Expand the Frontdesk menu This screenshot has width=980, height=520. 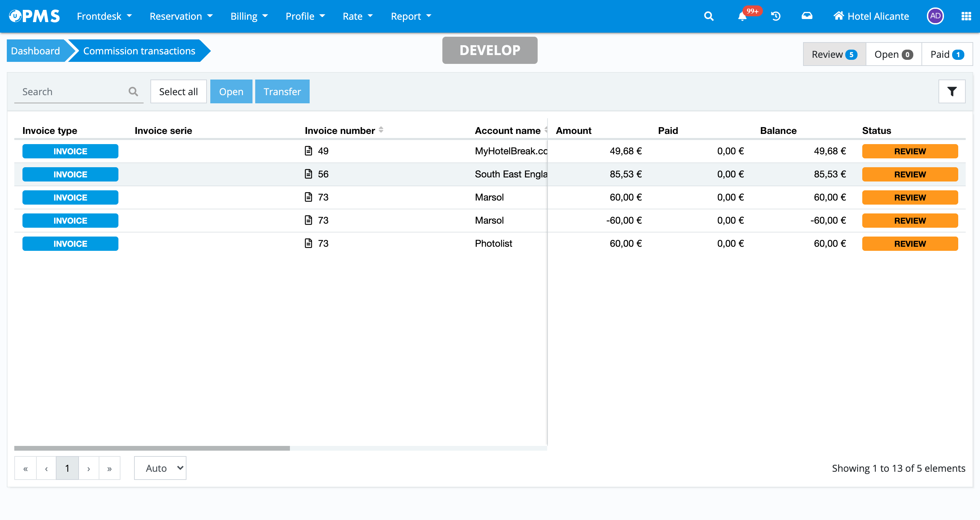(x=104, y=16)
